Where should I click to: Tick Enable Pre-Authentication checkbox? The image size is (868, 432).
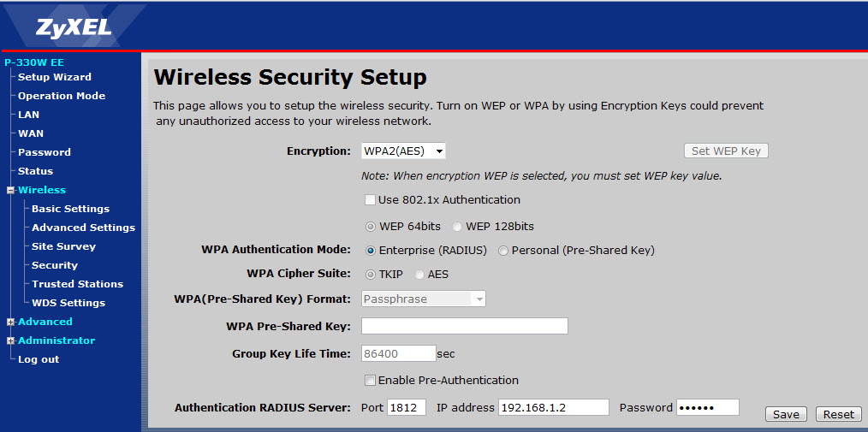coord(370,381)
